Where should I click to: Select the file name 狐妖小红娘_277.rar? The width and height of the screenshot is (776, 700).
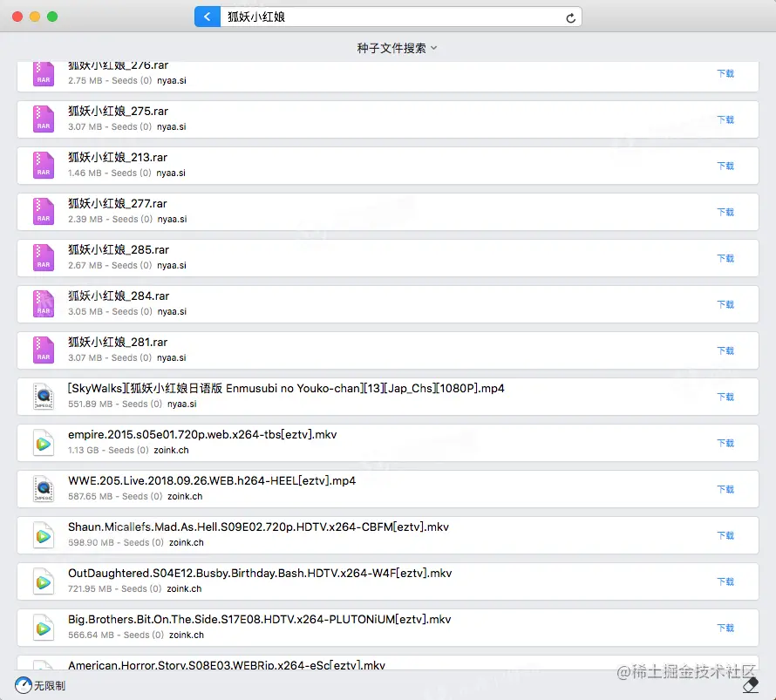118,204
